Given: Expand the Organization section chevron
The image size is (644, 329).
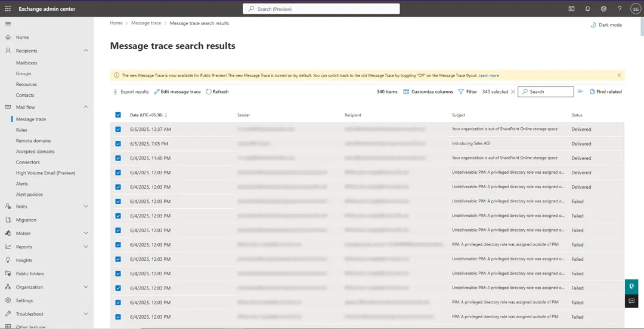Looking at the screenshot, I should pyautogui.click(x=86, y=287).
